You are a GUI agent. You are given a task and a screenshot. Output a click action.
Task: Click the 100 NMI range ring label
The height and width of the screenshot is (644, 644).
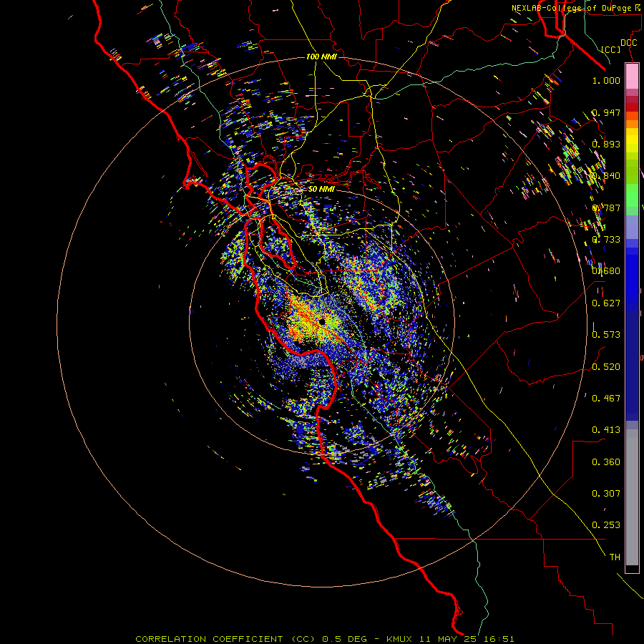(321, 57)
